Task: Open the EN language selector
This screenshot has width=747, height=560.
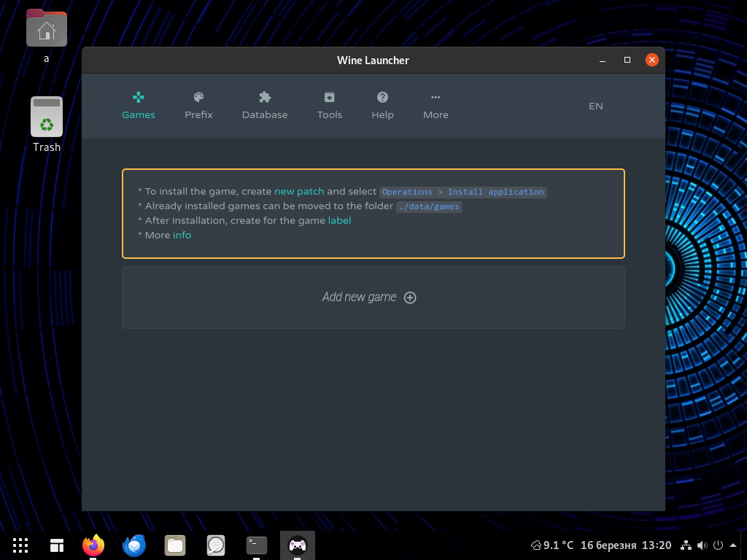Action: (x=595, y=106)
